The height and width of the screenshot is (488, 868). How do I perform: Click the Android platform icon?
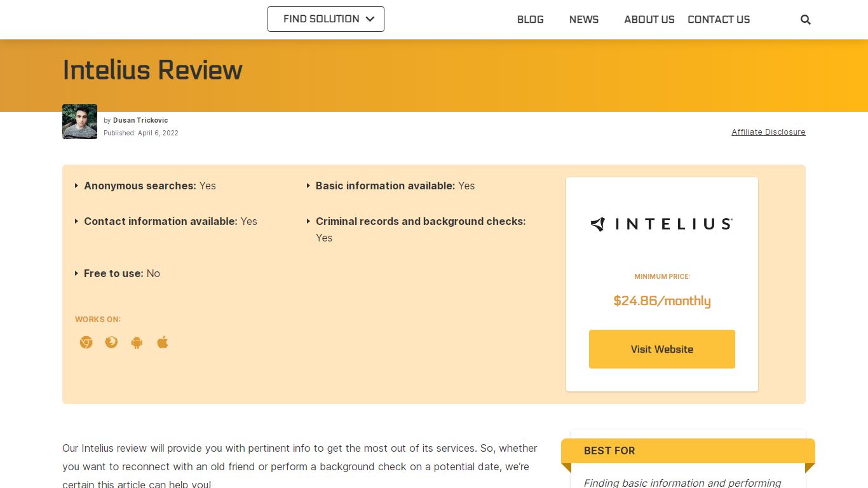tap(137, 342)
